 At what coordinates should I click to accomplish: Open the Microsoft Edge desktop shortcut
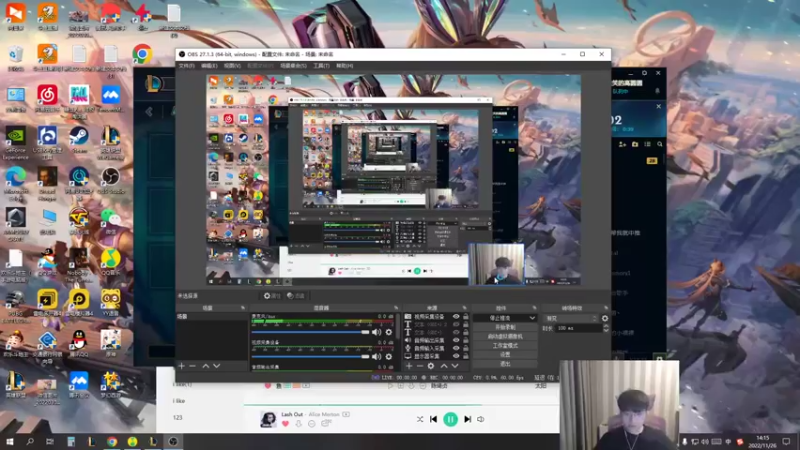tap(15, 184)
